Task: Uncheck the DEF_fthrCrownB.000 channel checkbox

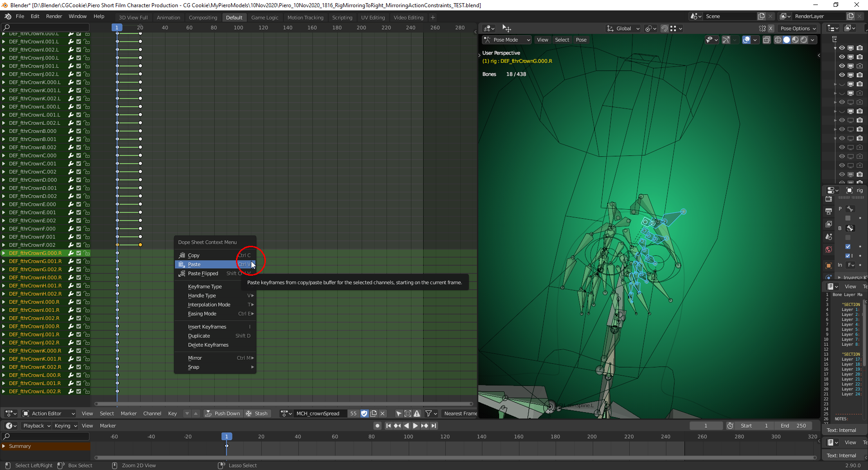Action: point(79,131)
